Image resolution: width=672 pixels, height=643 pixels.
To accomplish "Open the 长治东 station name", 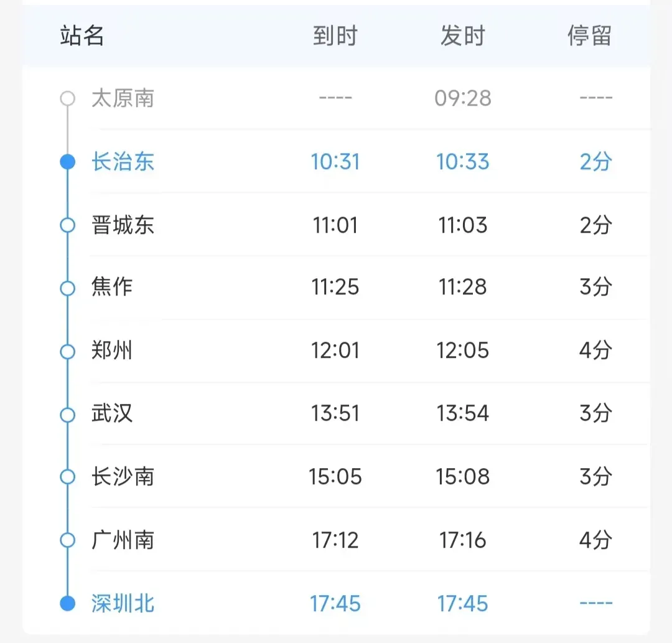I will click(123, 162).
